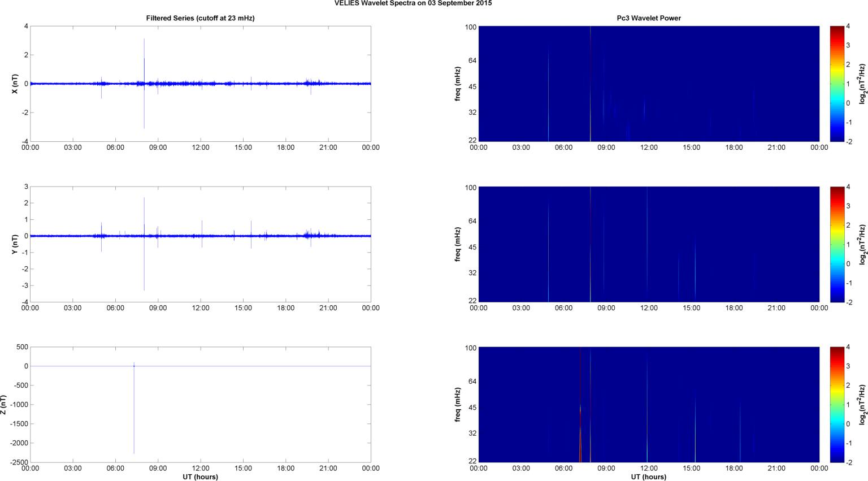
Task: Click the '-1000' tick on the Z axis
Action: pos(17,405)
